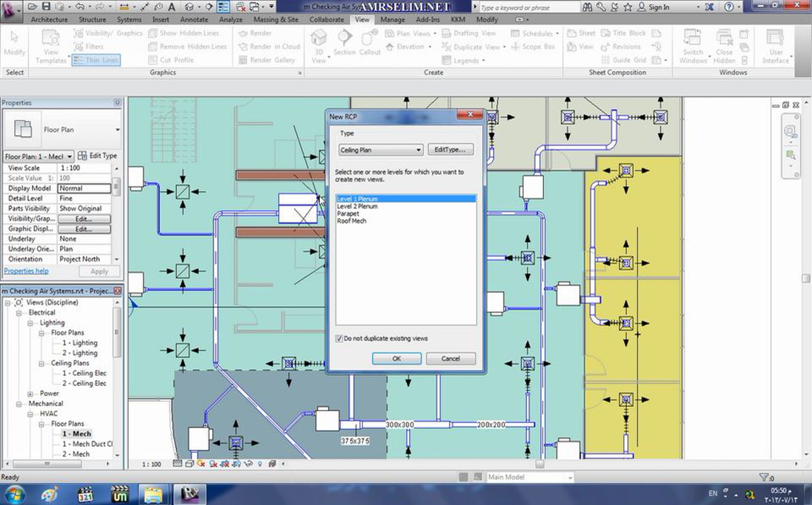Click the Display Model 'Normal' field
Viewport: 812px width, 505px height.
pos(85,188)
